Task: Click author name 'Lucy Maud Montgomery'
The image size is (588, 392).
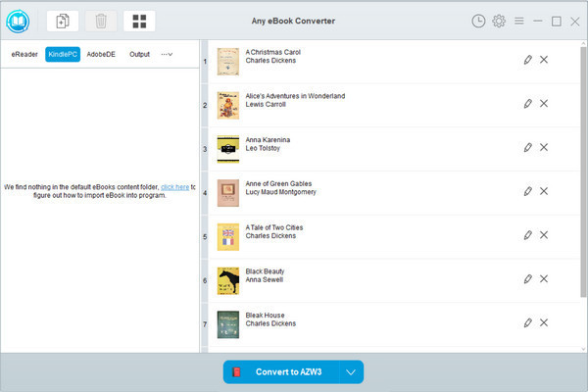Action: 281,192
